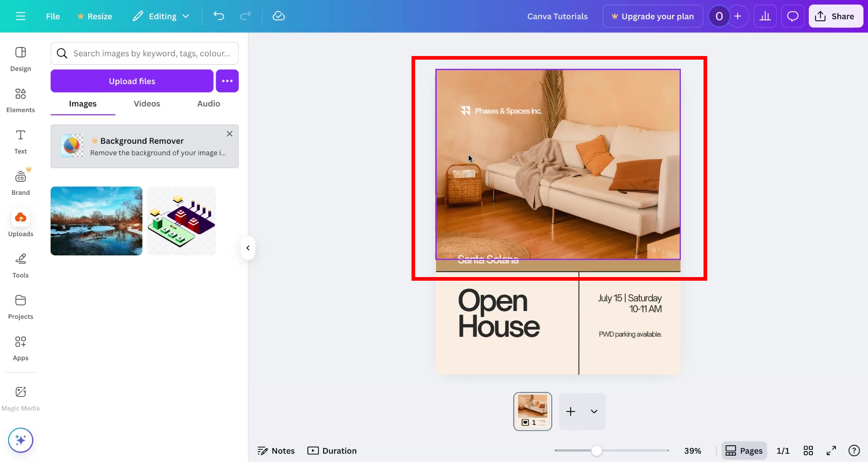The image size is (868, 462).
Task: Open the Elements panel
Action: pos(20,99)
